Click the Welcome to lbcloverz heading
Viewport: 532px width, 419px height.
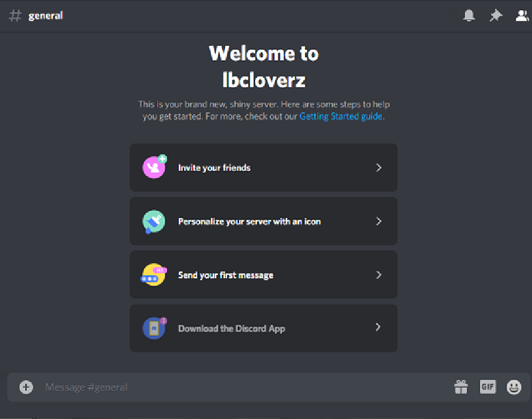click(264, 67)
